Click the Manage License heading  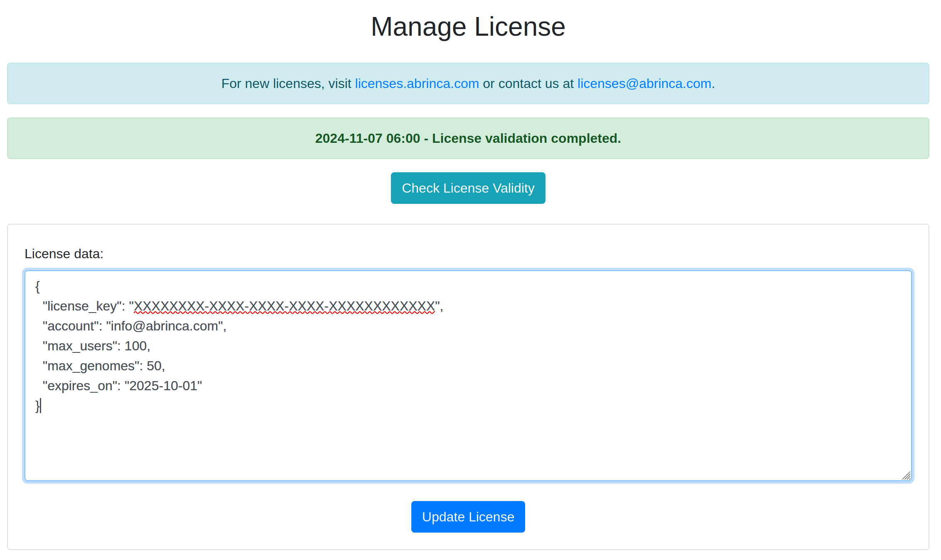468,27
